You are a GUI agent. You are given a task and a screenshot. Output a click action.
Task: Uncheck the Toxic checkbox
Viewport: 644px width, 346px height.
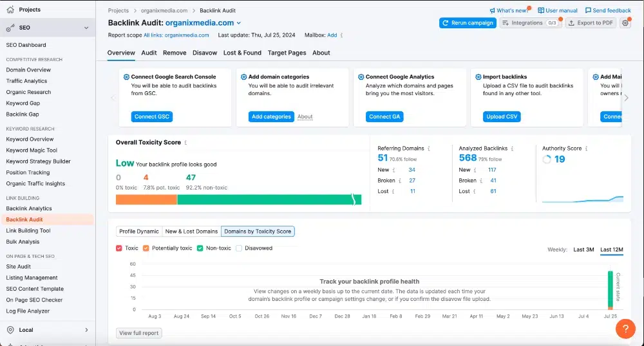coord(119,248)
